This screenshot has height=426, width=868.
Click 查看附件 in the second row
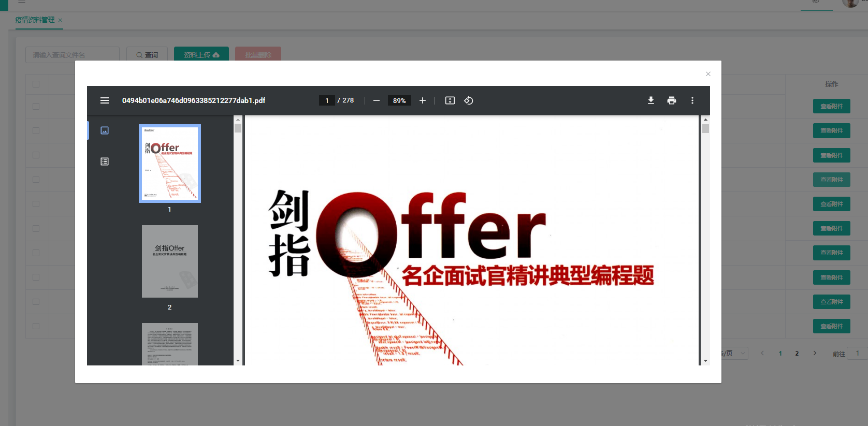point(832,130)
